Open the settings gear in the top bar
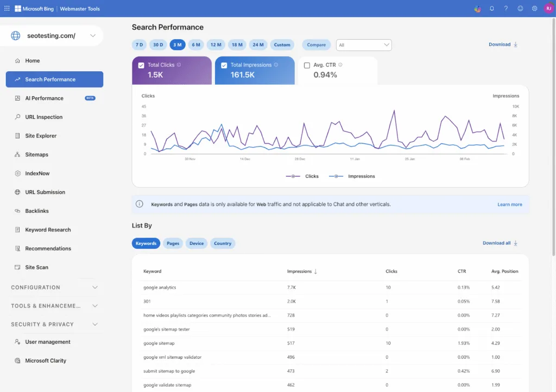556x392 pixels. coord(533,8)
